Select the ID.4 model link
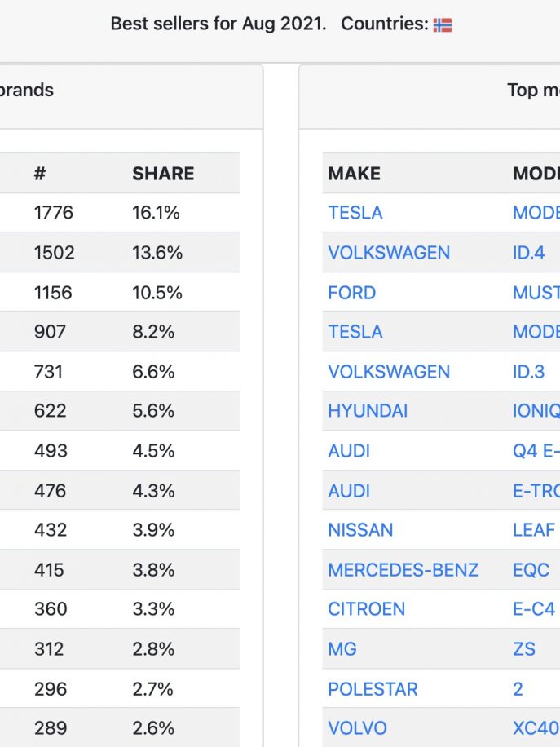560x747 pixels. [528, 253]
